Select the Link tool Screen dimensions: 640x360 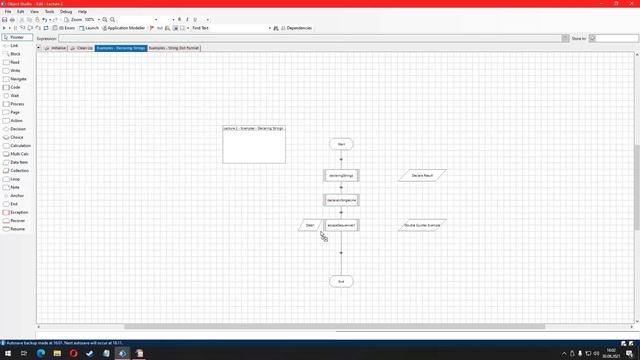coord(11,46)
